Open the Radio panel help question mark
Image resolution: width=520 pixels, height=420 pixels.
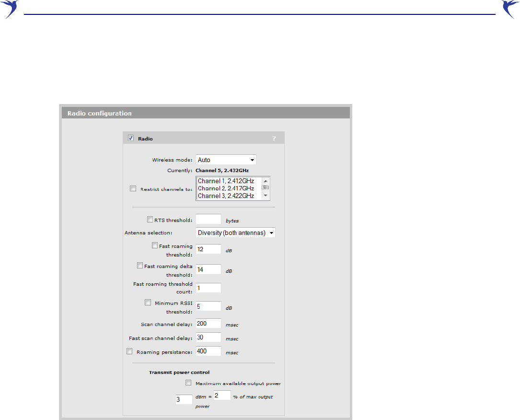(274, 139)
